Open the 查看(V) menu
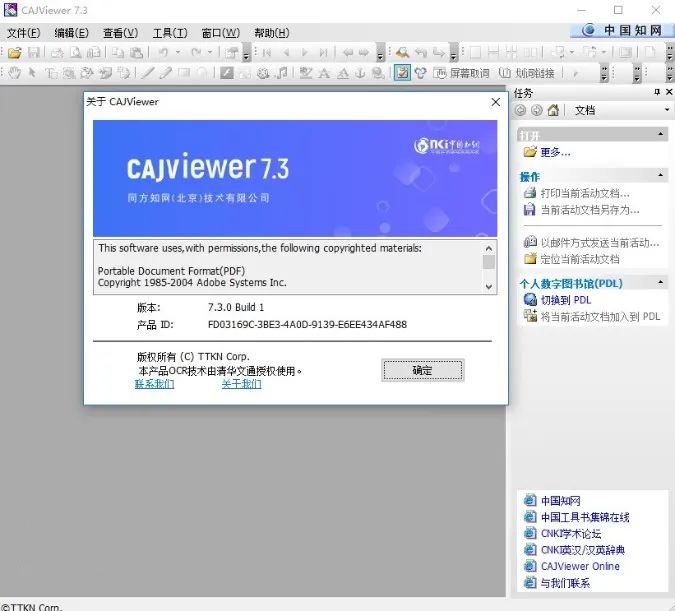This screenshot has height=611, width=675. (121, 33)
